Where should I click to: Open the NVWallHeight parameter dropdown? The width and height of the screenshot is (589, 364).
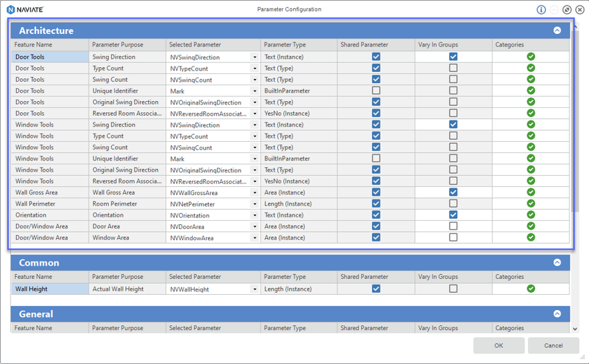point(254,289)
